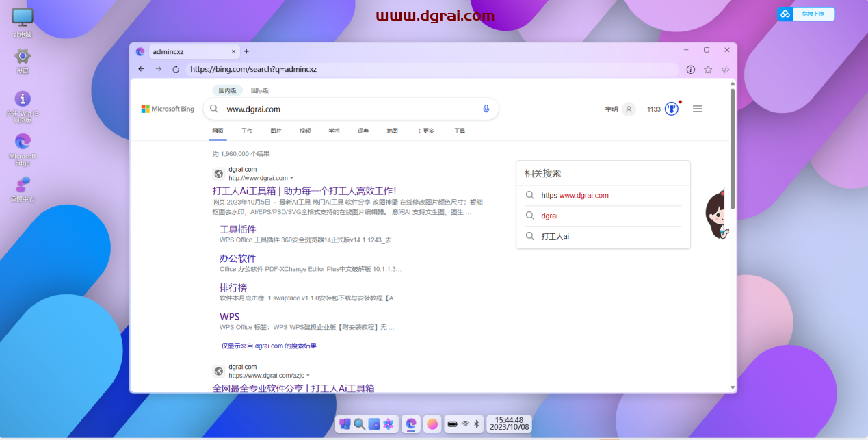Open the developer code icon
The image size is (868, 440).
[x=726, y=69]
